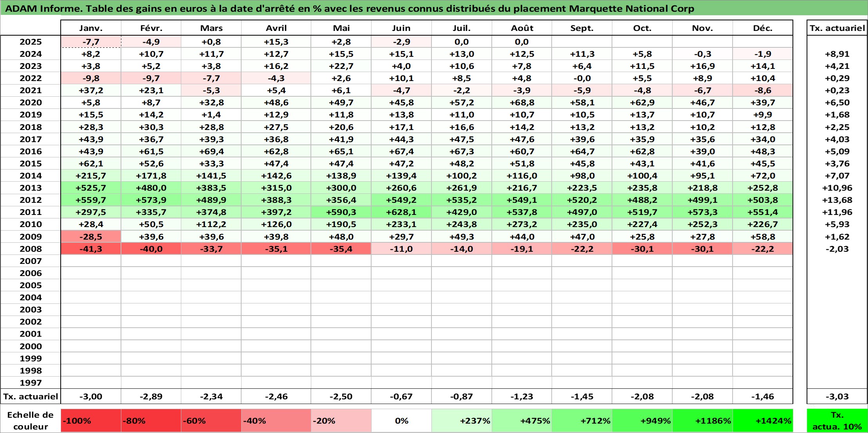This screenshot has height=433, width=868.
Task: Select the 'Déc.' column header
Action: [763, 28]
